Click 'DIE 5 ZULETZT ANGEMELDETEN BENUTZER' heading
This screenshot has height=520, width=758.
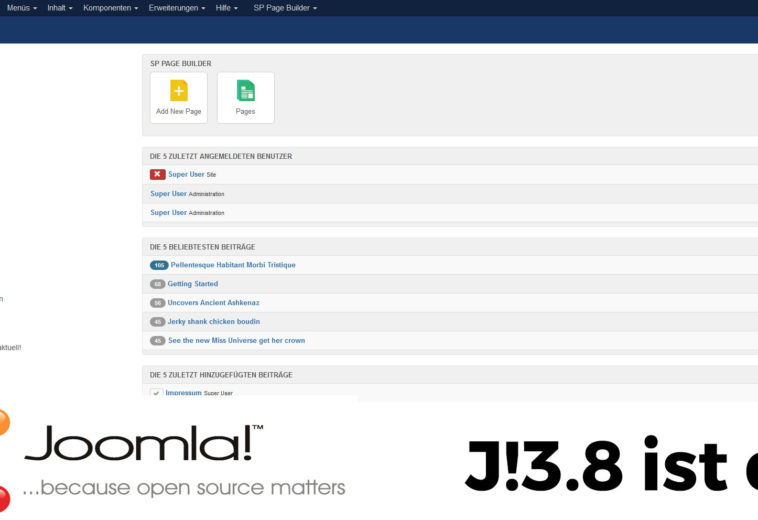pyautogui.click(x=221, y=156)
